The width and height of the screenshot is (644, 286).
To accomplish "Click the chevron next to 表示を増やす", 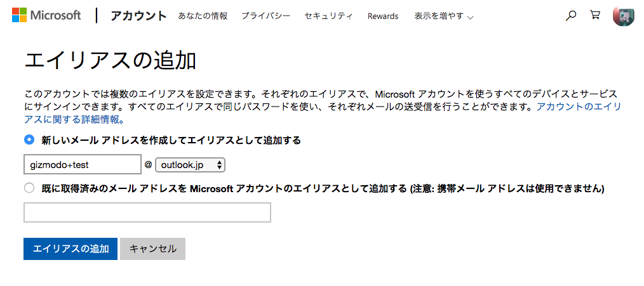I will coord(470,18).
